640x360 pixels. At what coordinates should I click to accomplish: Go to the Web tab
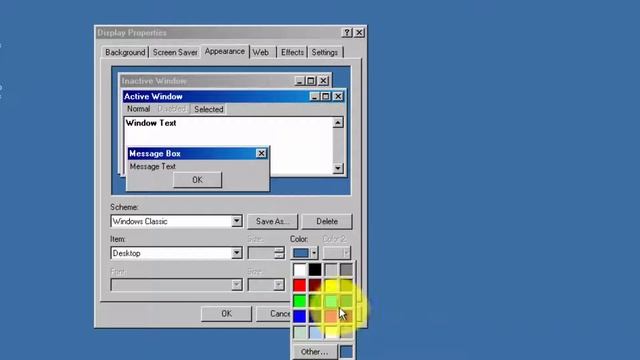(x=260, y=52)
